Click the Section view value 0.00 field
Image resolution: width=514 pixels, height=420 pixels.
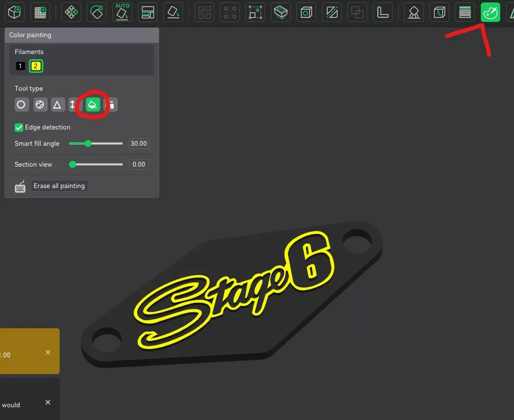coord(139,165)
